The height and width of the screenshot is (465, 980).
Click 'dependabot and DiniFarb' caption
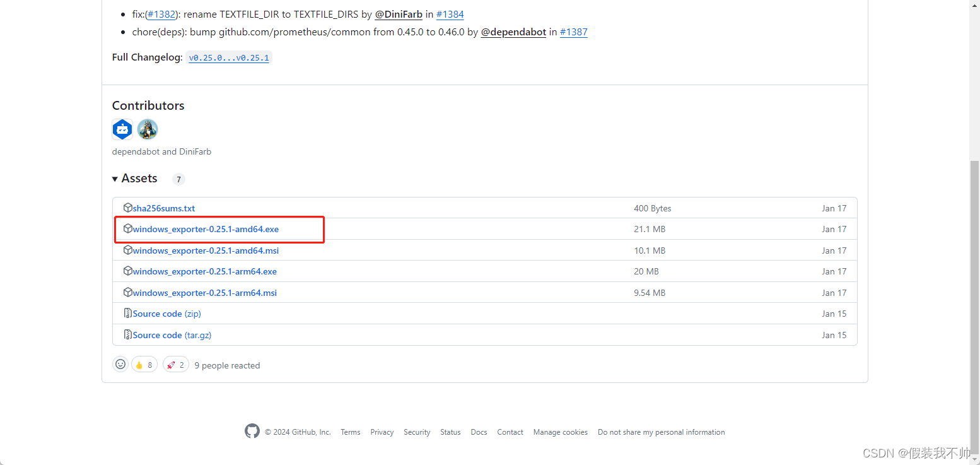click(161, 151)
